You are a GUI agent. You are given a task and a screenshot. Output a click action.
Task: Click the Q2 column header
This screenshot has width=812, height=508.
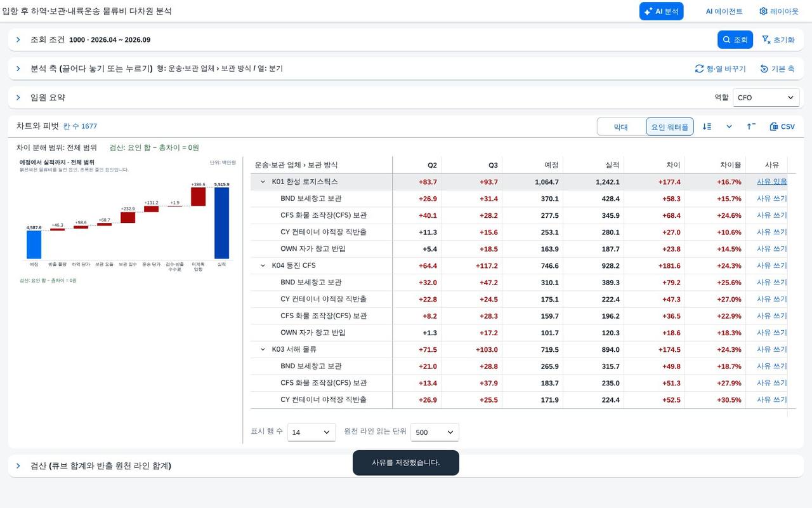coord(417,165)
